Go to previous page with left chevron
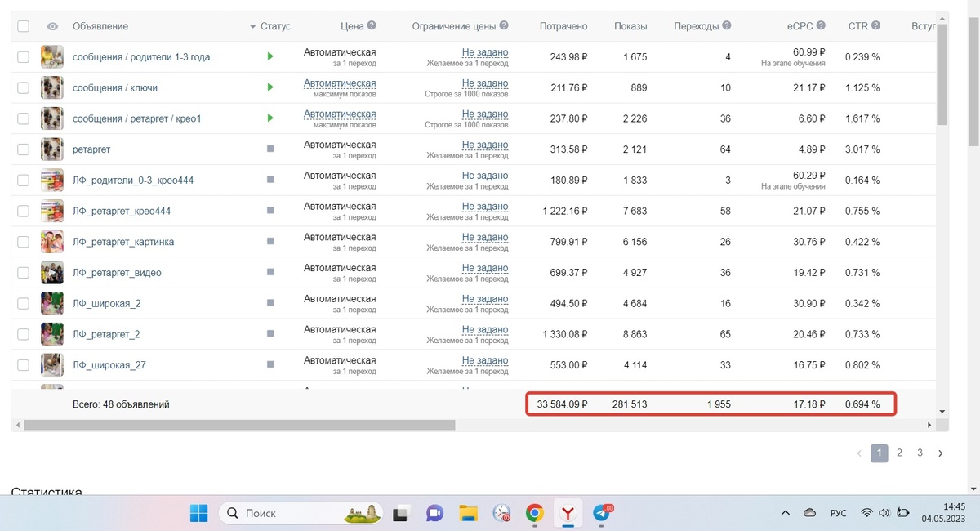This screenshot has width=980, height=531. point(859,453)
